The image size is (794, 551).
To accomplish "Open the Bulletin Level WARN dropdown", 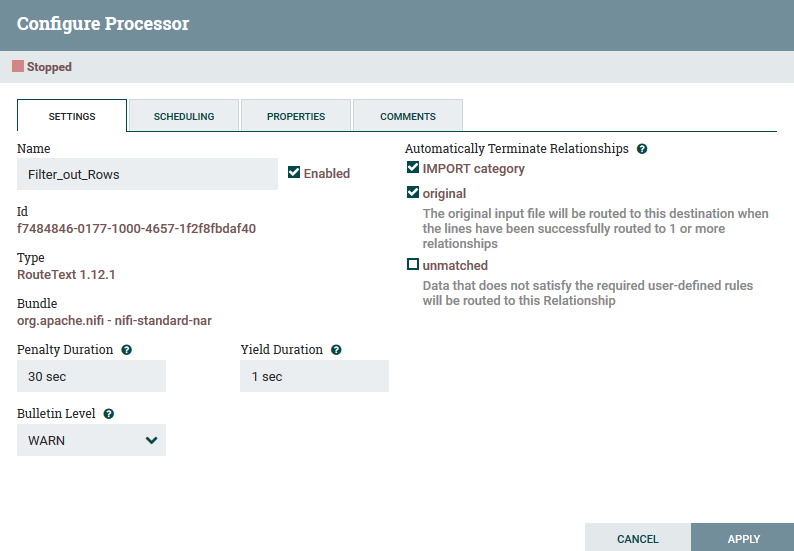I will 91,440.
